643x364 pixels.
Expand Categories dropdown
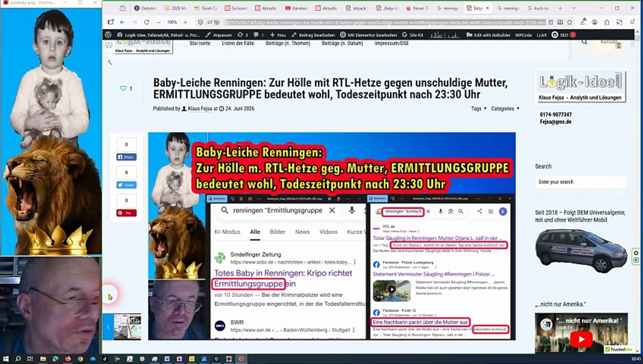tap(505, 109)
